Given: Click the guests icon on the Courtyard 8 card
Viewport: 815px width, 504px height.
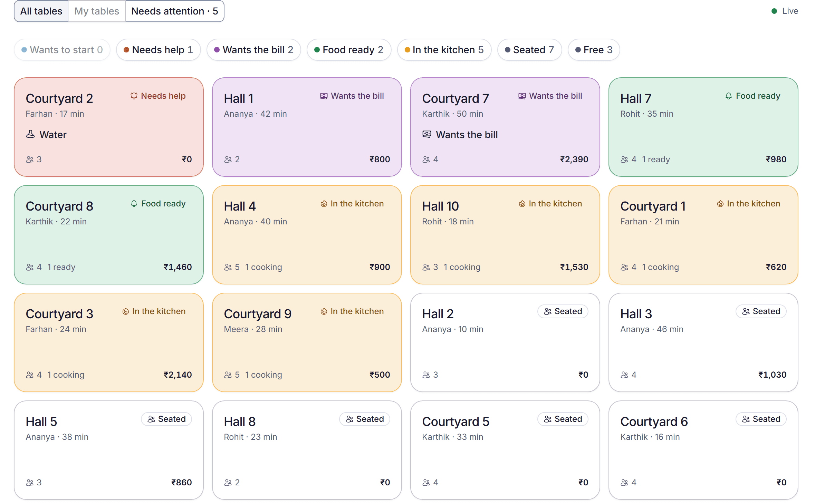Looking at the screenshot, I should pyautogui.click(x=30, y=267).
